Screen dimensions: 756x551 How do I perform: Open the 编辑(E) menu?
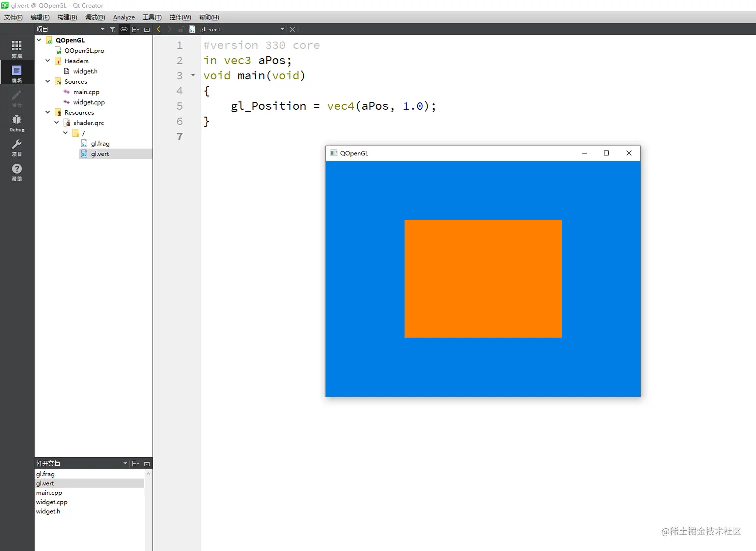[40, 17]
